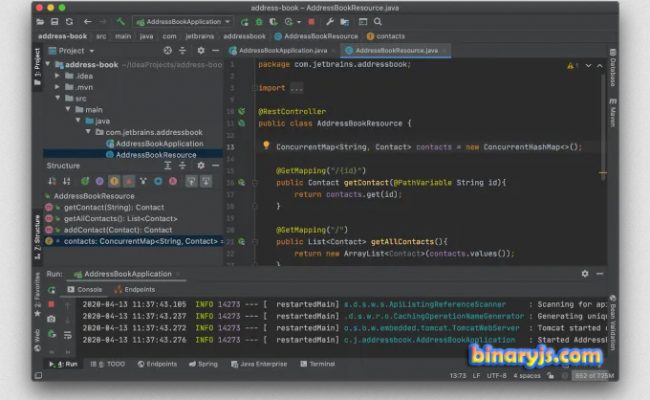The width and height of the screenshot is (650, 400).
Task: Click UTF-8 encoding in status bar
Action: (497, 376)
